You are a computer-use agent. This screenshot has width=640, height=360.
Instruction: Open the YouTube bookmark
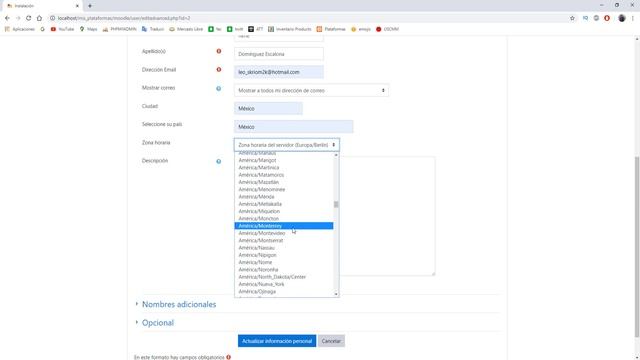click(62, 29)
